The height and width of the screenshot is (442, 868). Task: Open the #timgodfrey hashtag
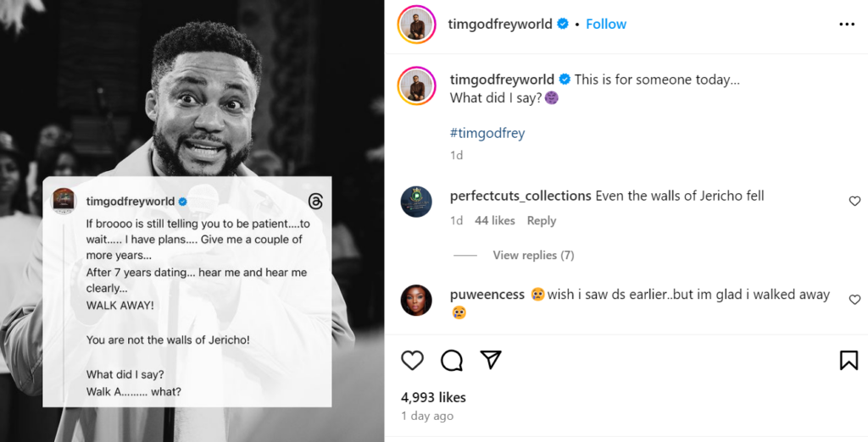tap(487, 133)
